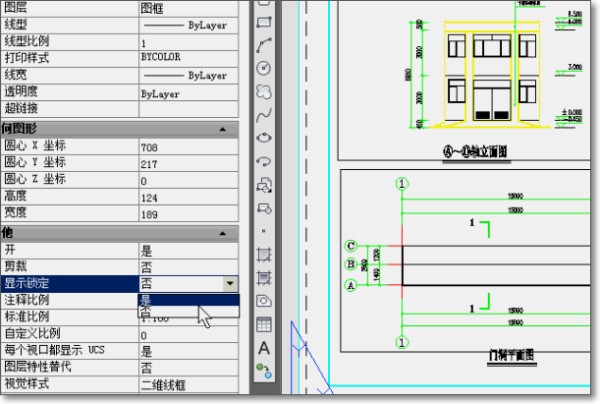Toggle the 剪裁 property value
The width and height of the screenshot is (600, 404).
pyautogui.click(x=187, y=267)
